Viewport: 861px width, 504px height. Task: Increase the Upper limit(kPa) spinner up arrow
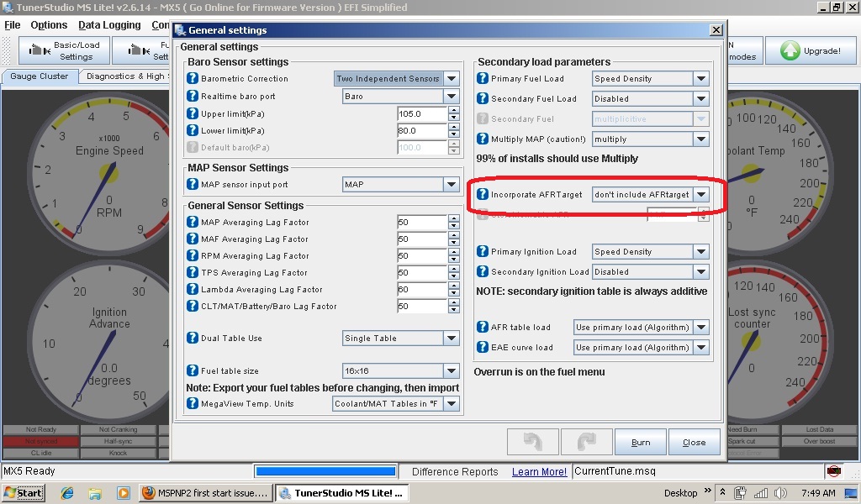pos(453,110)
